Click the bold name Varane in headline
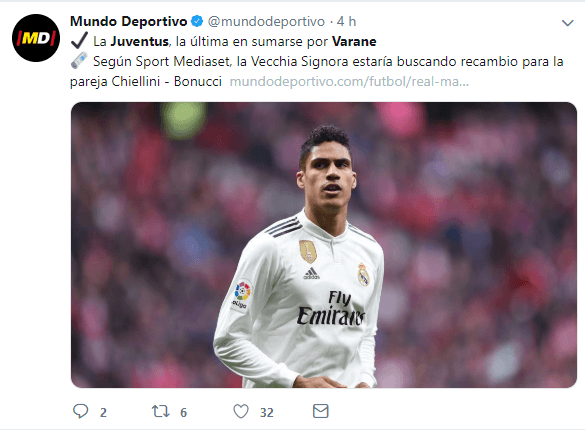 click(x=354, y=41)
